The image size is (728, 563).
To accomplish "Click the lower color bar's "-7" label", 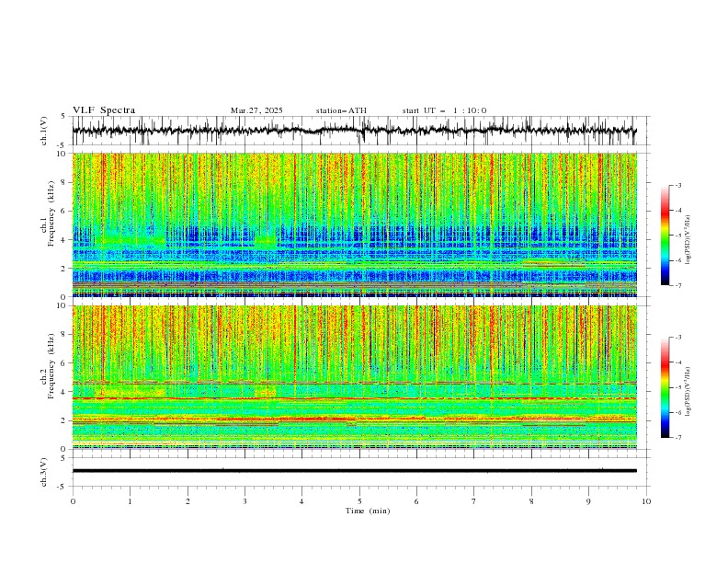I will click(677, 438).
